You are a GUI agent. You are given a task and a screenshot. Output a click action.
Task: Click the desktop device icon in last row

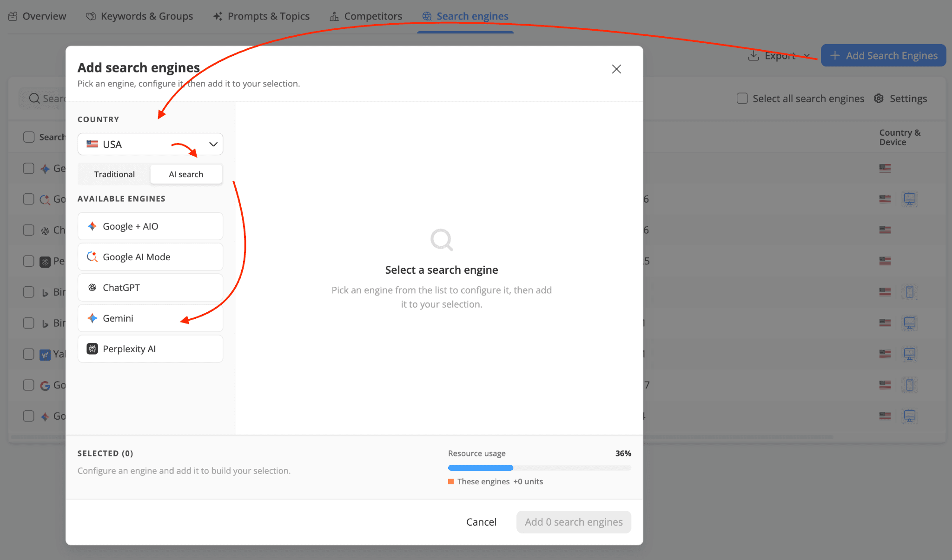(910, 416)
